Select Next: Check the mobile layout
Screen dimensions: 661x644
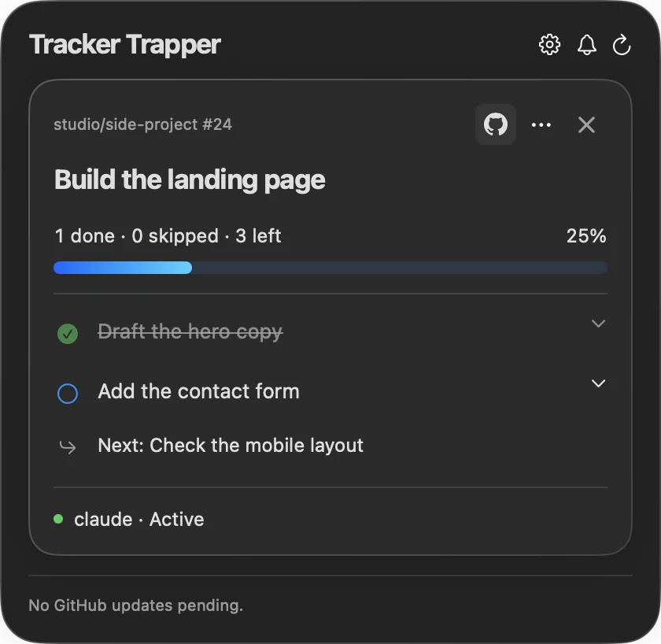coord(231,446)
